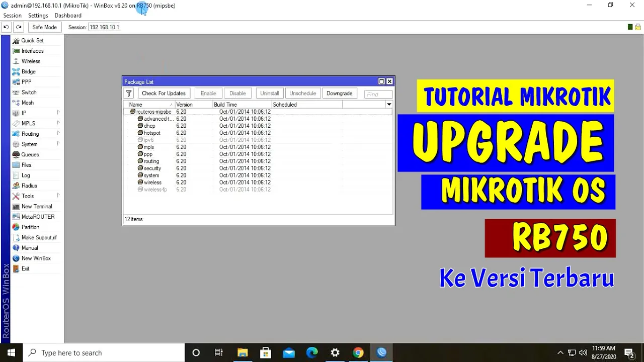
Task: Open the Dashboard menu
Action: pos(68,16)
